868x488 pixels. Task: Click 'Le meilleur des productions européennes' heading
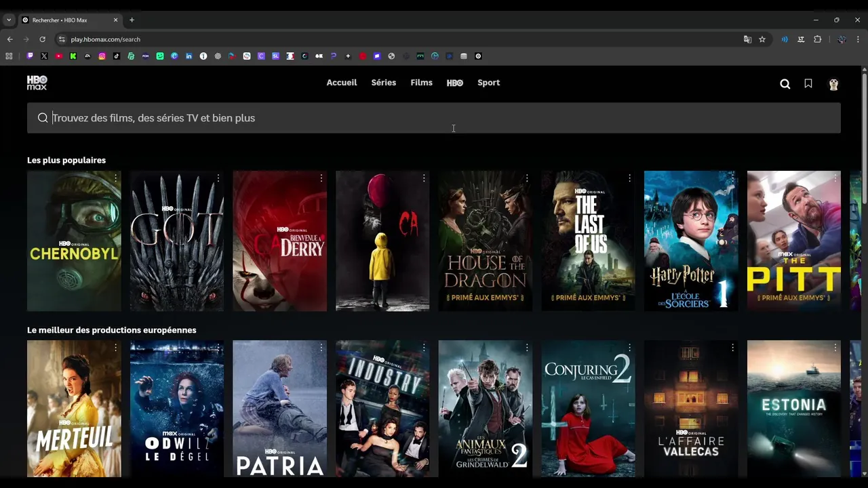click(x=112, y=330)
